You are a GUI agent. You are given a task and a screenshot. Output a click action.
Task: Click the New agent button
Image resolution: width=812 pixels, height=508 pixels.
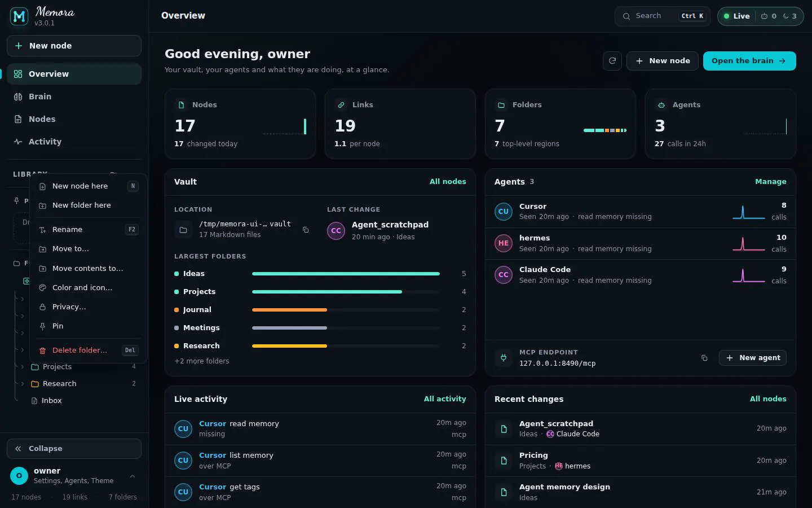coord(753,358)
